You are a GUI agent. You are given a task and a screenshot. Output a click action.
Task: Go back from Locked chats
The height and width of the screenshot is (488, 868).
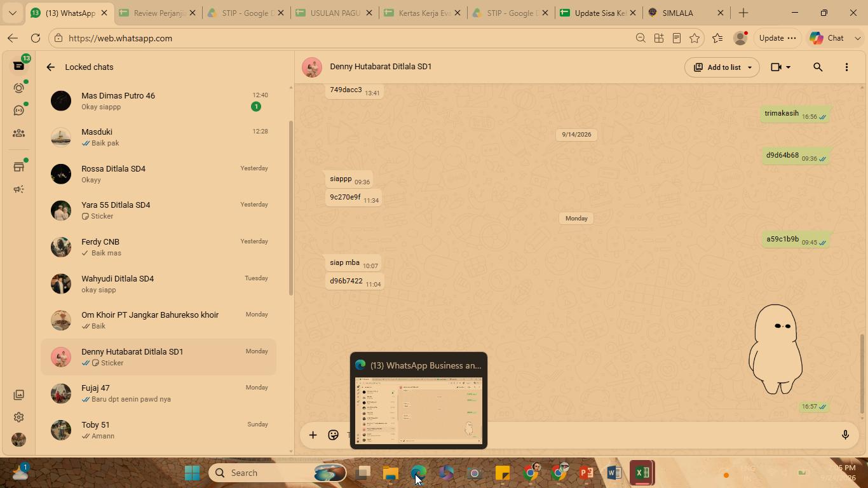(x=51, y=67)
